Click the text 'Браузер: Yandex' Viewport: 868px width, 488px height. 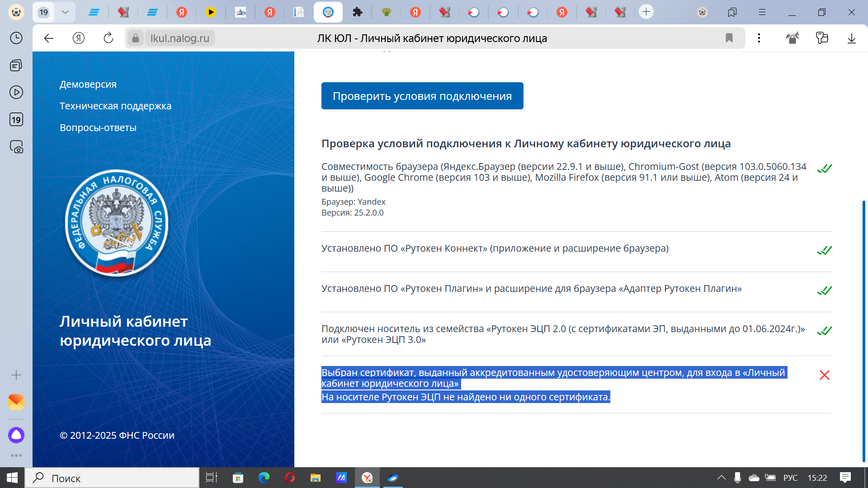tap(354, 202)
